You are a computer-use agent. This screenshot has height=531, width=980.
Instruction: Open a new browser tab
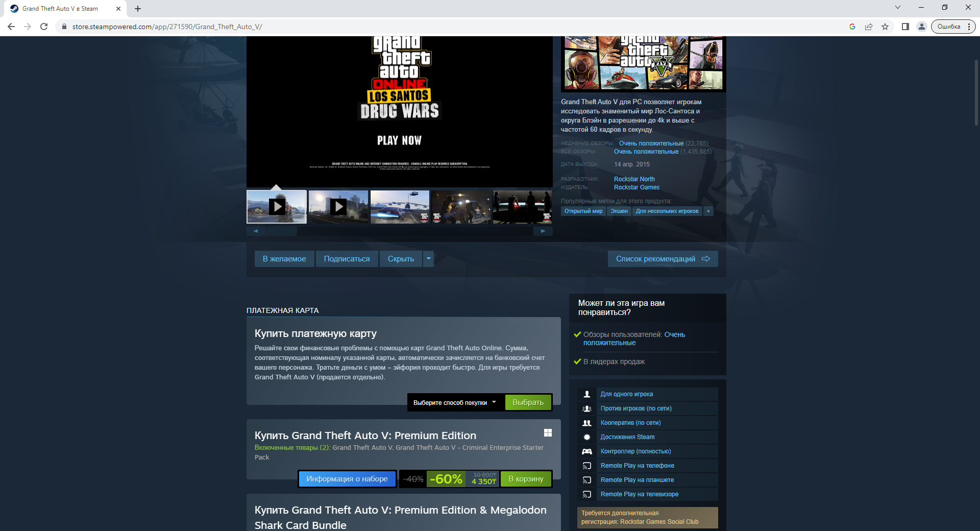[138, 9]
